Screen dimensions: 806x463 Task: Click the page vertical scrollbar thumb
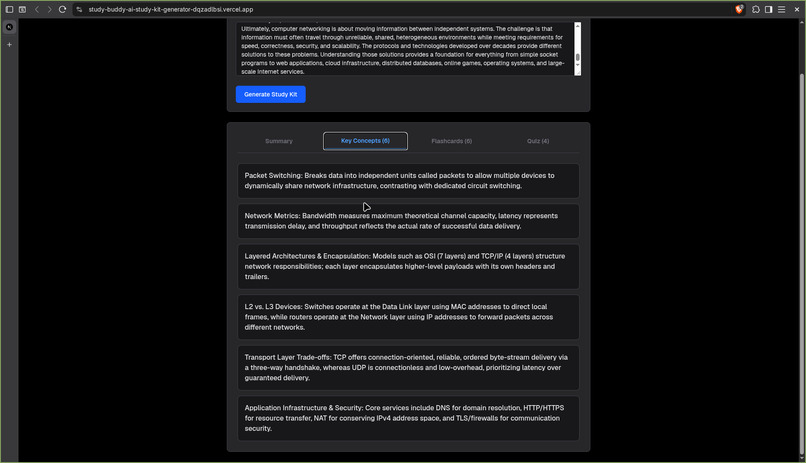pos(802,262)
